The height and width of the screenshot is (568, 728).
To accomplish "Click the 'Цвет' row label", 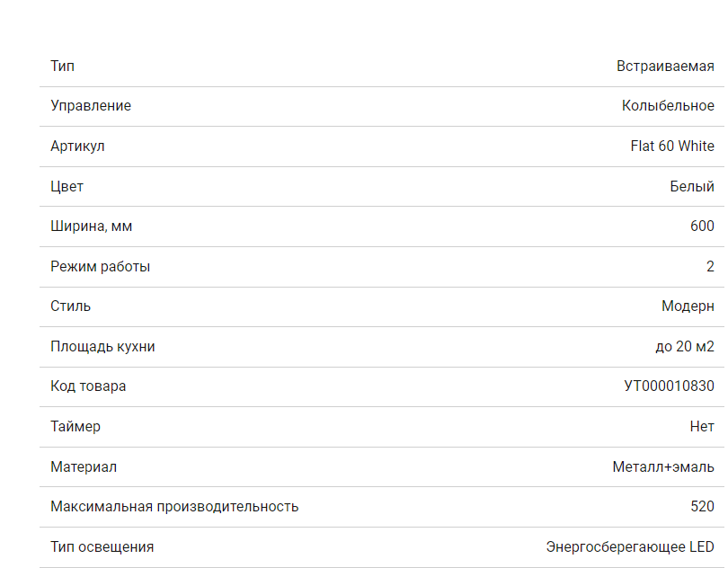I will point(67,186).
